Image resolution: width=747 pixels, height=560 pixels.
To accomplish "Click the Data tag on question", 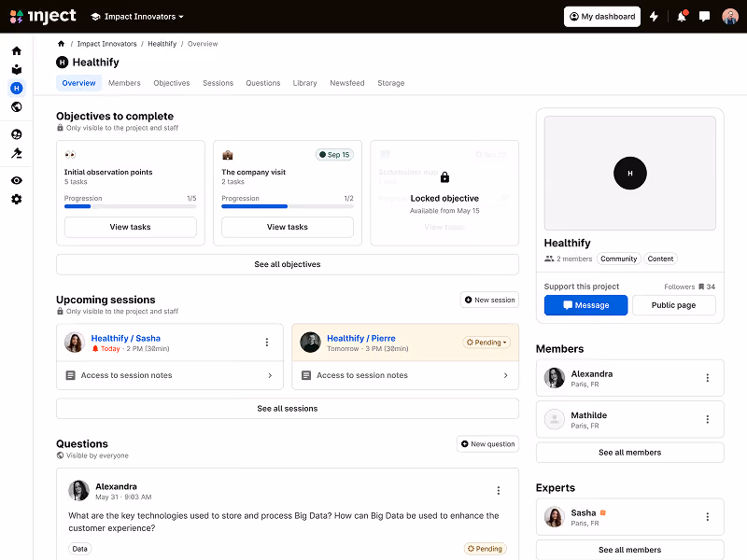I will (x=79, y=549).
